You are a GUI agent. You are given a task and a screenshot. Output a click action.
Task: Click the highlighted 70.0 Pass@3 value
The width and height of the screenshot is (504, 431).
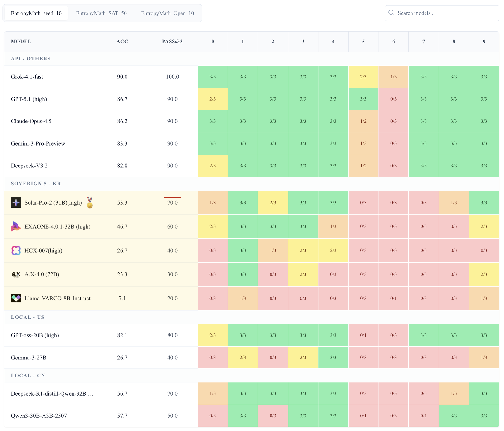172,202
